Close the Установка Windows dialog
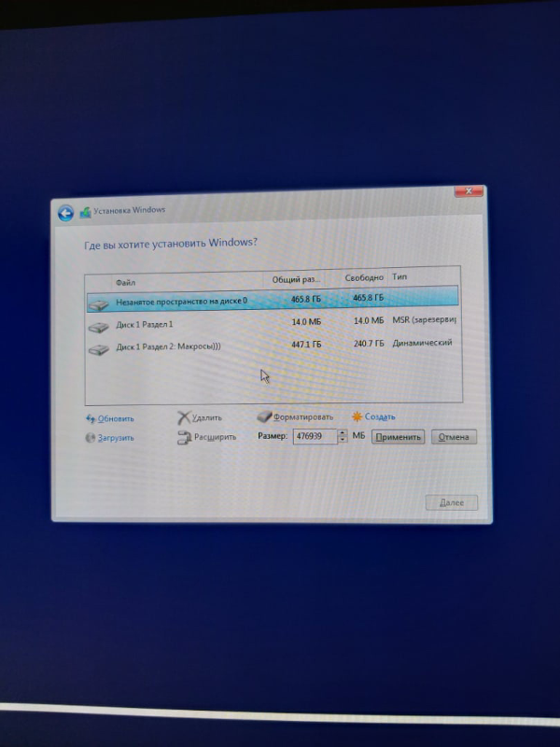This screenshot has width=560, height=747. [469, 191]
